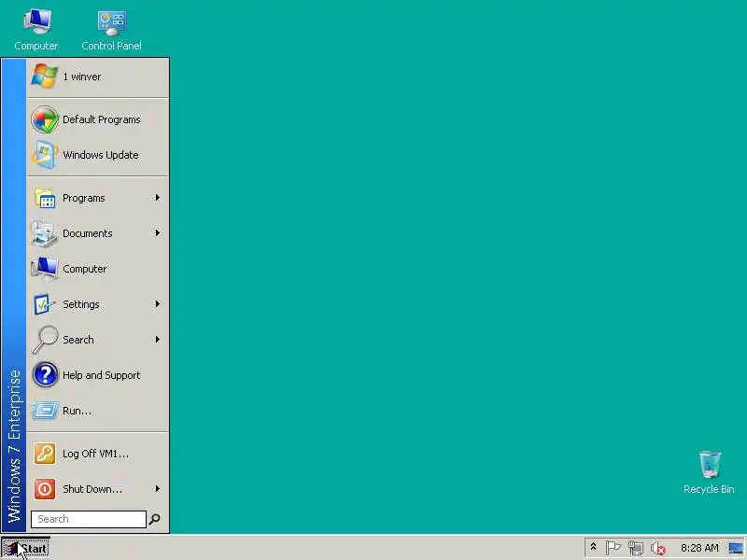Click the Settings checkmark icon

click(x=44, y=304)
